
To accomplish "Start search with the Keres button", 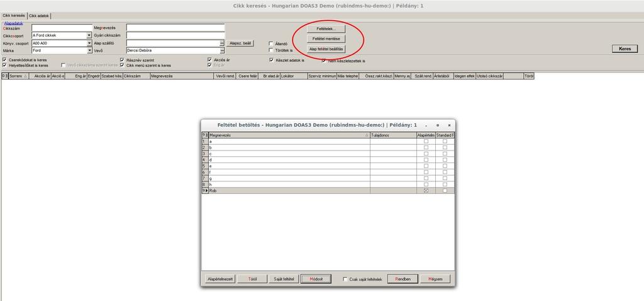I will pyautogui.click(x=625, y=48).
